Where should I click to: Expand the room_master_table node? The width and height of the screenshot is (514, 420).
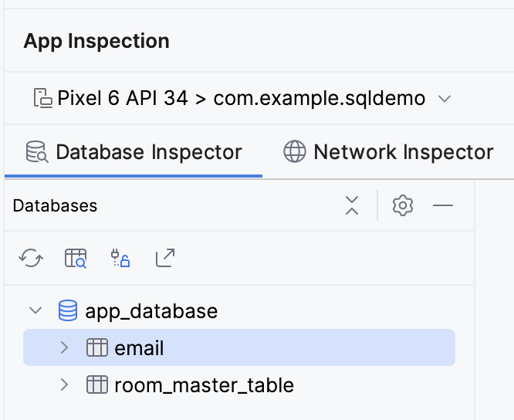tap(65, 384)
